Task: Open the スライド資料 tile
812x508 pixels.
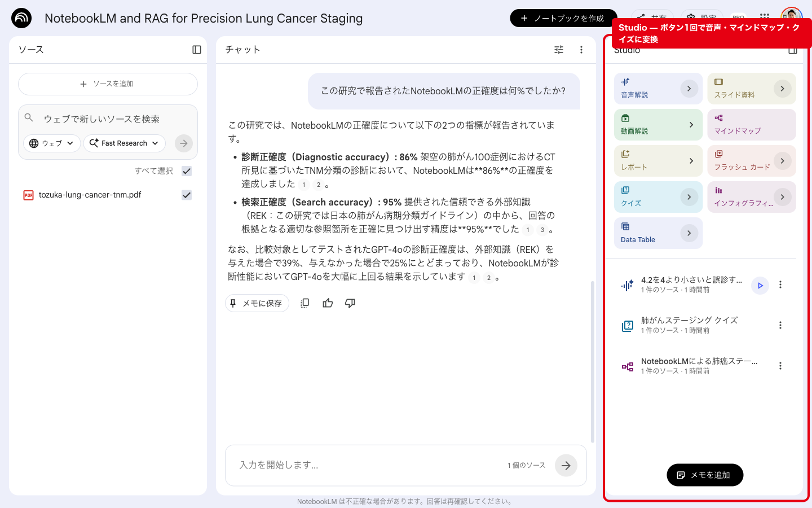Action: pyautogui.click(x=752, y=89)
